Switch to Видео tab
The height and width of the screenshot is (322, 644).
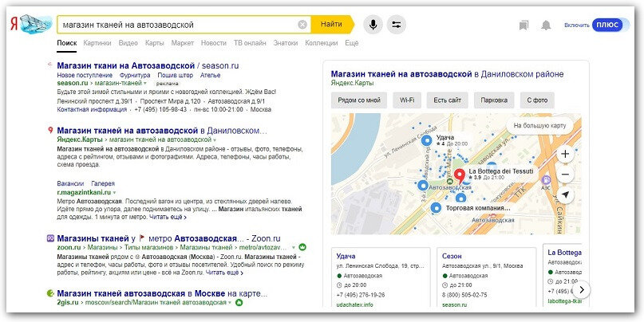pos(128,43)
